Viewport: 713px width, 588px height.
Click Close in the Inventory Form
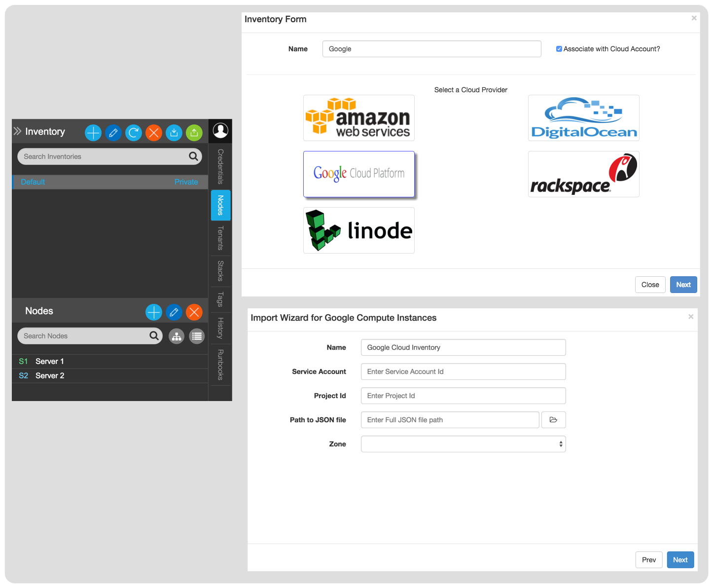[650, 285]
